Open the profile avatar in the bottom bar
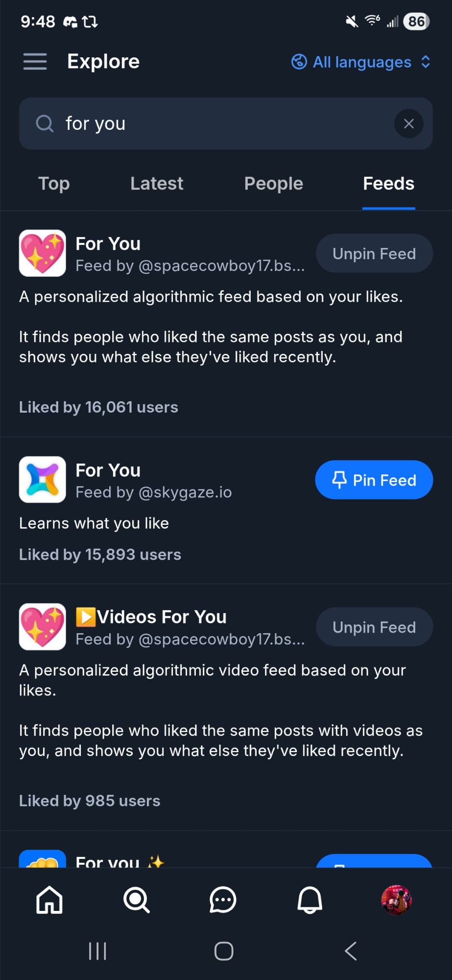Image resolution: width=452 pixels, height=980 pixels. (x=396, y=900)
